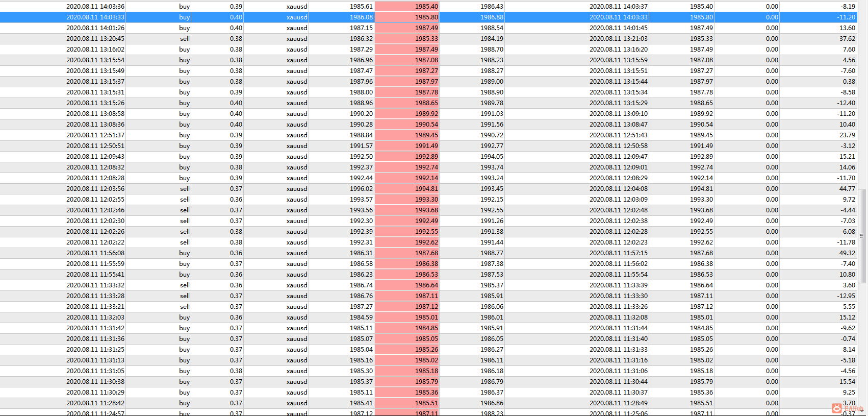This screenshot has height=416, width=868.
Task: Click take-profit value 1994.05
Action: pyautogui.click(x=492, y=157)
